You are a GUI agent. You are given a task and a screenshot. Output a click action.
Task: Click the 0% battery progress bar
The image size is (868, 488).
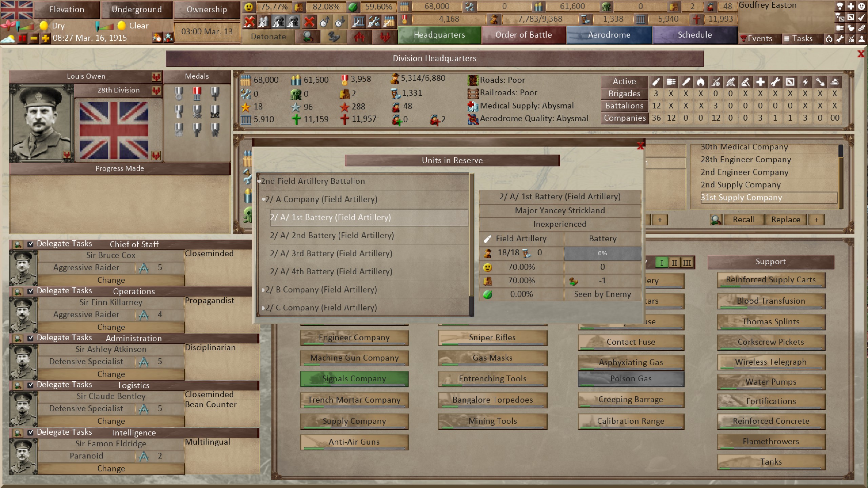602,253
